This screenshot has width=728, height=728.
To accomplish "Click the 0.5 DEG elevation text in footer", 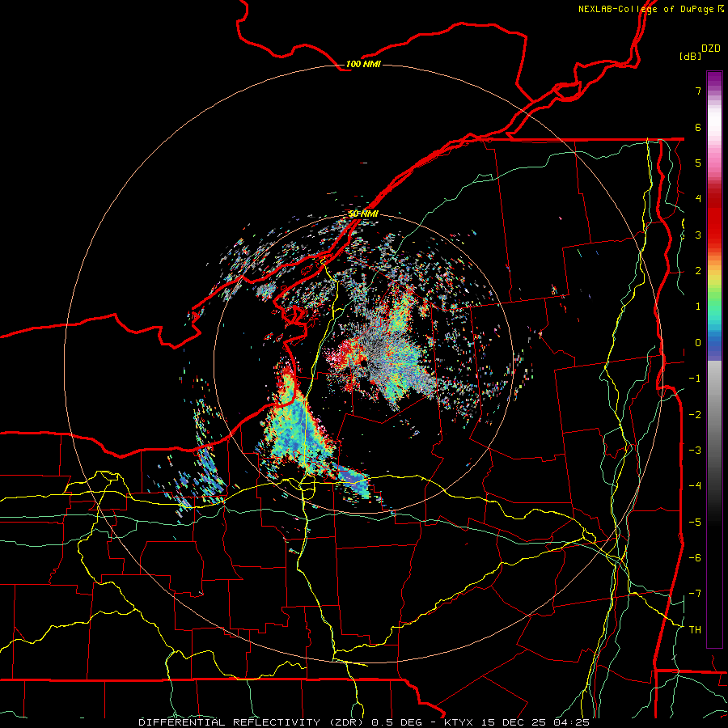I will (397, 722).
